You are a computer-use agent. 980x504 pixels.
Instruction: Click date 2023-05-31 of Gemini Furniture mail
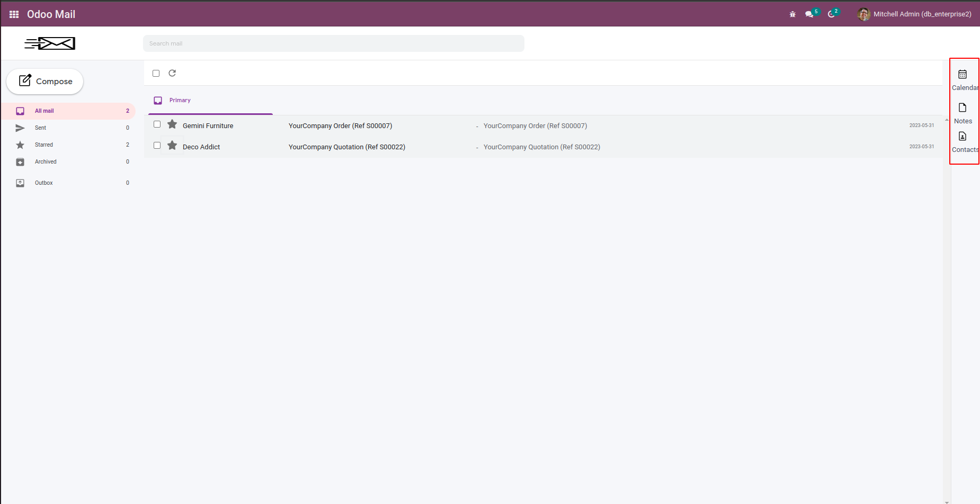point(921,125)
